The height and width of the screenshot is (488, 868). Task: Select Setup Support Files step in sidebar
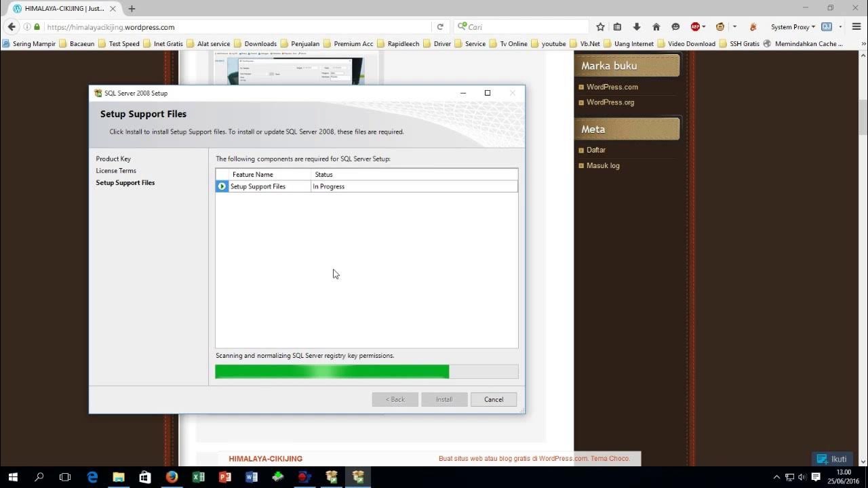point(125,183)
